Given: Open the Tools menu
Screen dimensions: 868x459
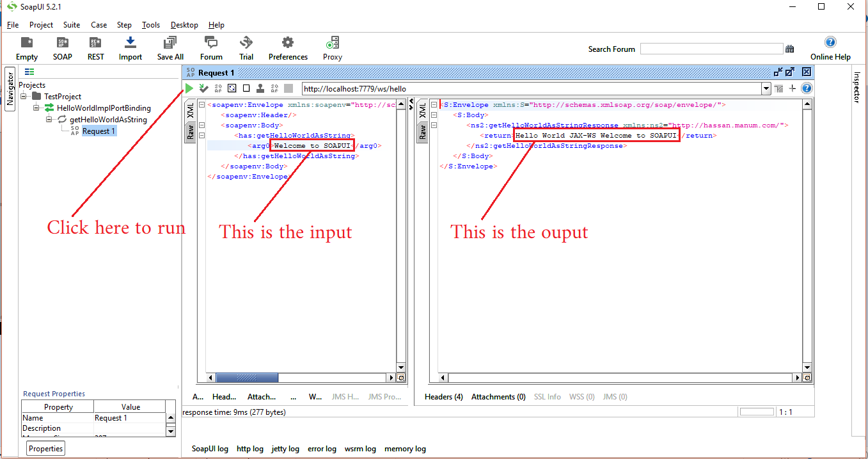Looking at the screenshot, I should pyautogui.click(x=151, y=25).
